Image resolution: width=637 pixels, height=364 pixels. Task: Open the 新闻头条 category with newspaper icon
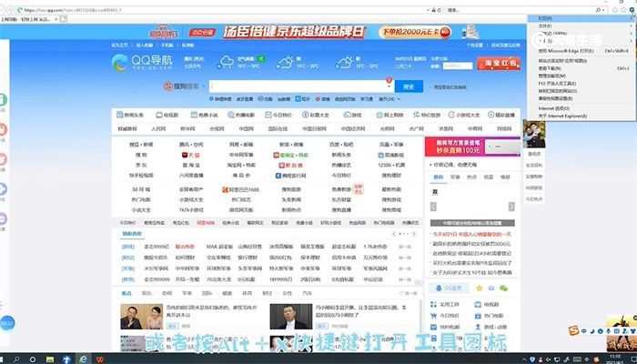coord(130,115)
